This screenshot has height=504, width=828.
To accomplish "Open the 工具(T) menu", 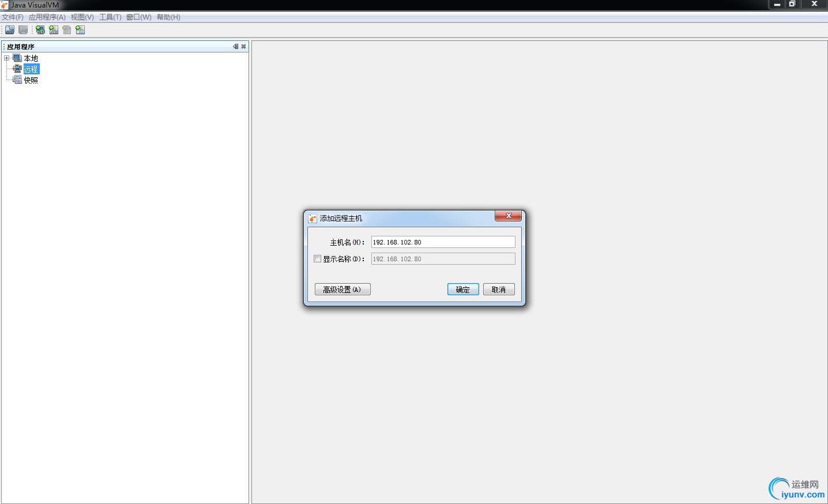I will 110,17.
